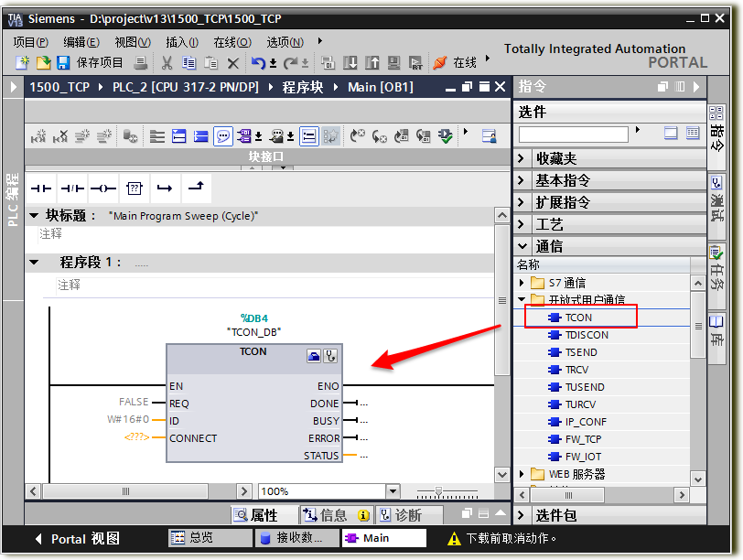
Task: Click the Compile icon in main toolbar
Action: pos(328,62)
